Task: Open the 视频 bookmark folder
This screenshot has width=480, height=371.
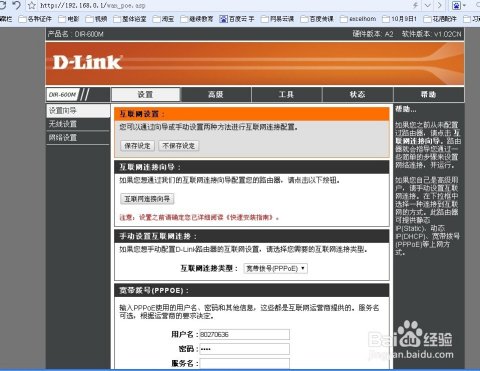Action: 96,19
